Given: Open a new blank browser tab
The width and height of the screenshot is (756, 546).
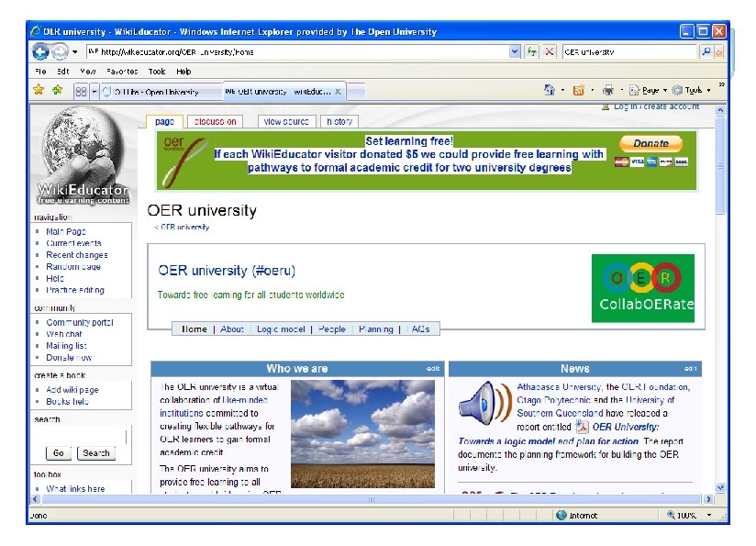Looking at the screenshot, I should point(356,92).
